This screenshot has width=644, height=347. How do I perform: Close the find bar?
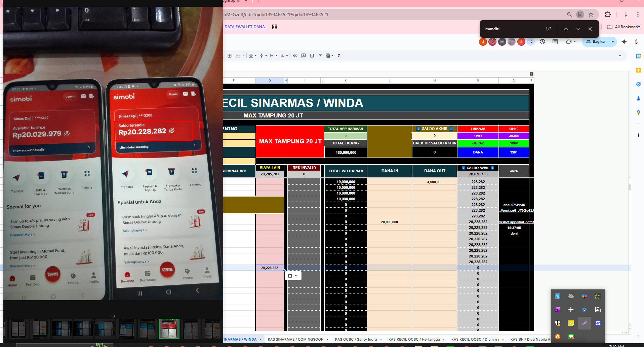pos(590,29)
